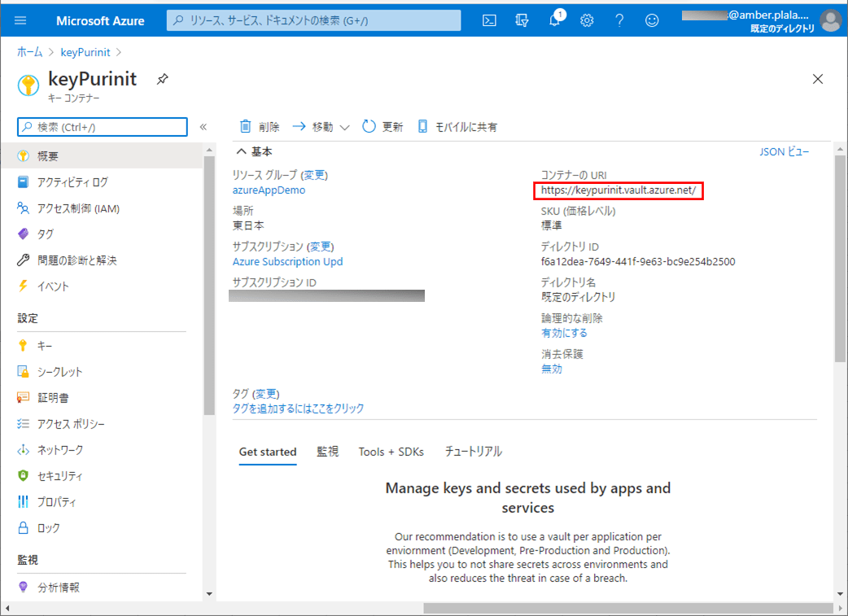Open Azure Subscription Upd link
Screen dimensions: 848x616
[x=288, y=262]
